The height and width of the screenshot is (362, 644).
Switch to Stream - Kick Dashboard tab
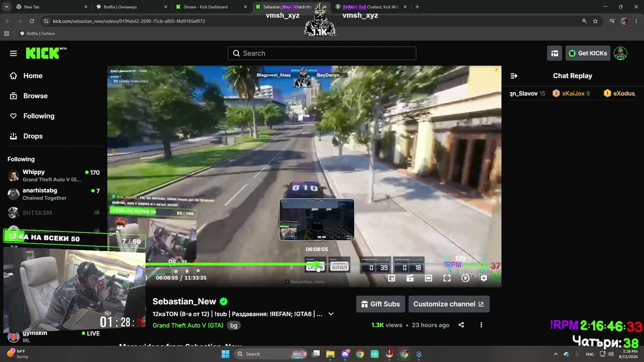(210, 7)
